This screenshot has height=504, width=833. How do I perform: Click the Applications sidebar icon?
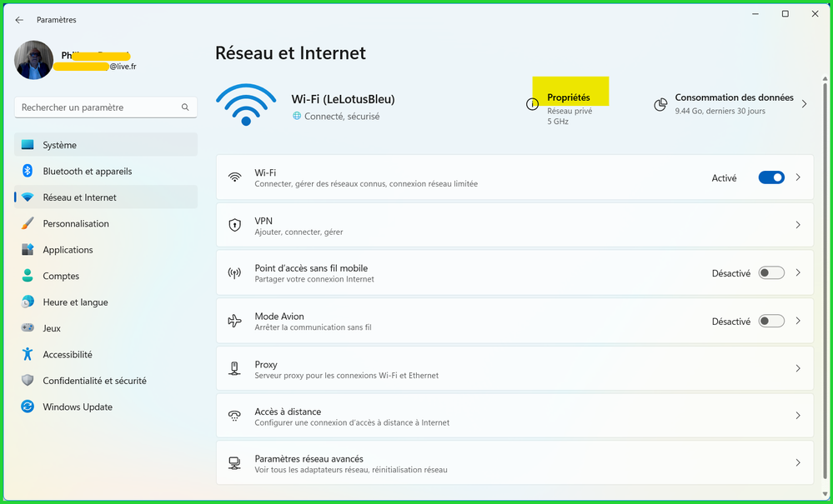tap(28, 249)
